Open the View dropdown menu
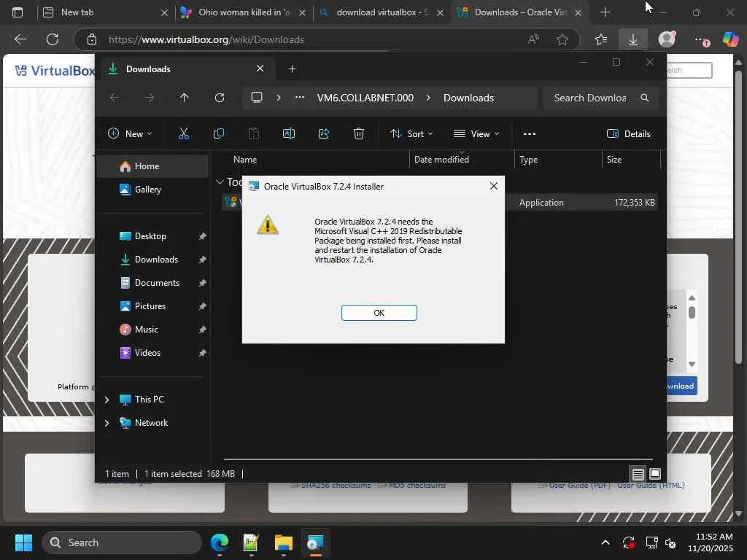747x560 pixels. 476,134
